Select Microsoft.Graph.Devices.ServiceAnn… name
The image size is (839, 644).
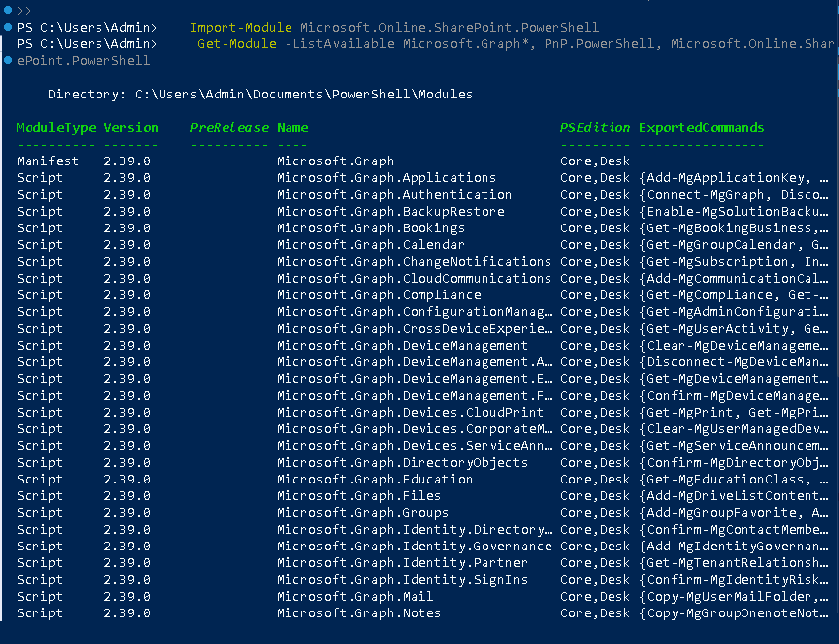click(x=415, y=445)
